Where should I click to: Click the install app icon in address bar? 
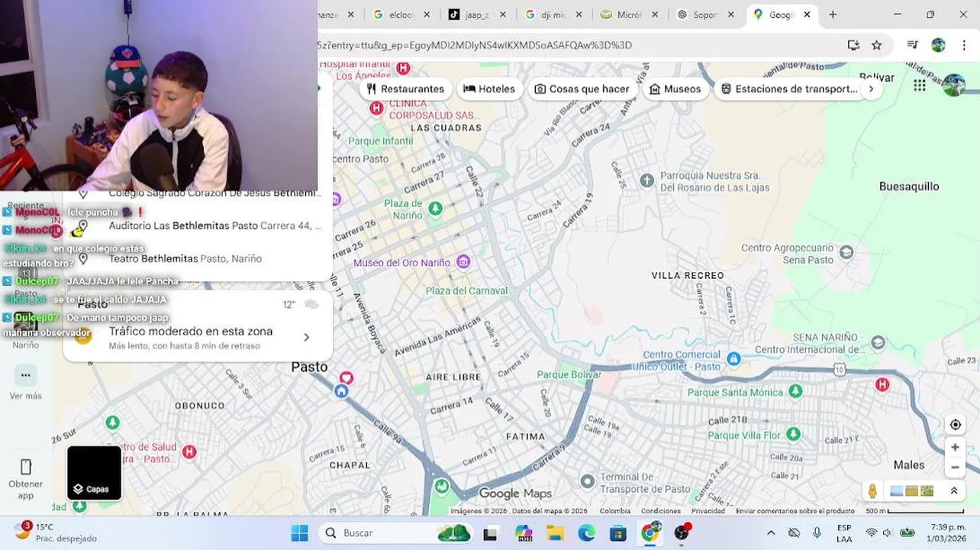pyautogui.click(x=853, y=45)
